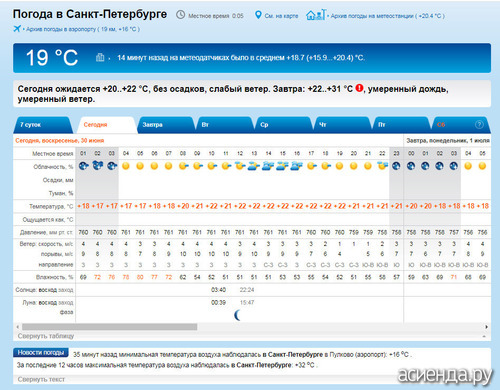Click the collapse arrow at table bottom right
Viewport: 500px width, 390px height.
(x=484, y=337)
